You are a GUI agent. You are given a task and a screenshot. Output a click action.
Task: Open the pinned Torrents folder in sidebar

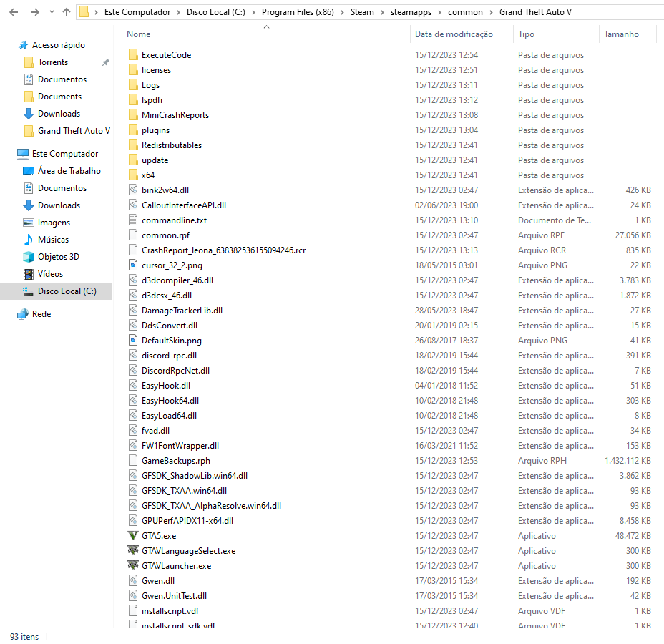pos(53,62)
